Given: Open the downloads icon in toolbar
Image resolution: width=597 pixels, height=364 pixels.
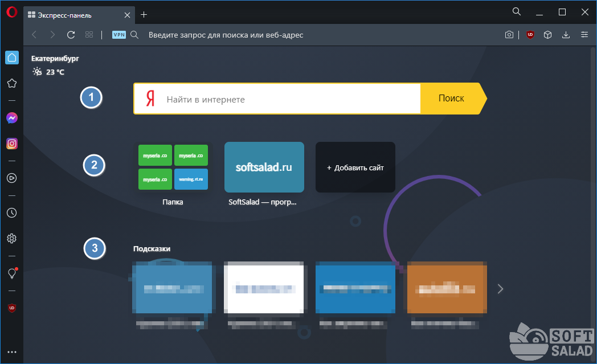Looking at the screenshot, I should coord(566,35).
